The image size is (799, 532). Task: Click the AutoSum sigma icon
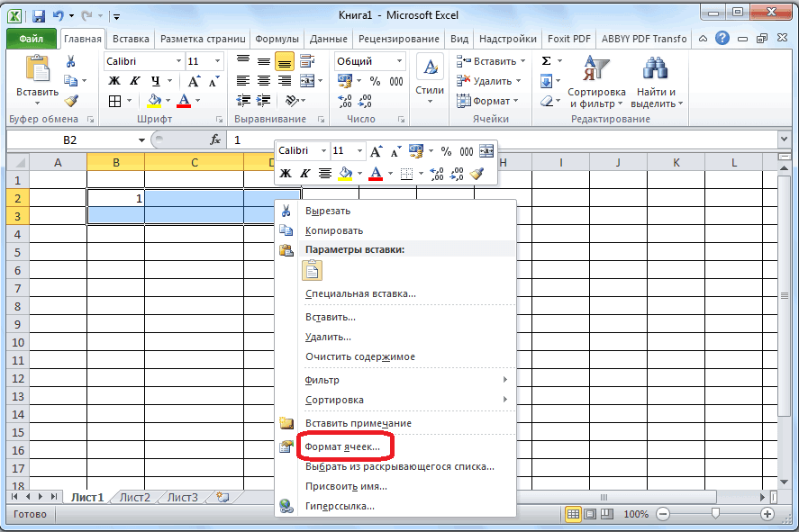tap(546, 61)
